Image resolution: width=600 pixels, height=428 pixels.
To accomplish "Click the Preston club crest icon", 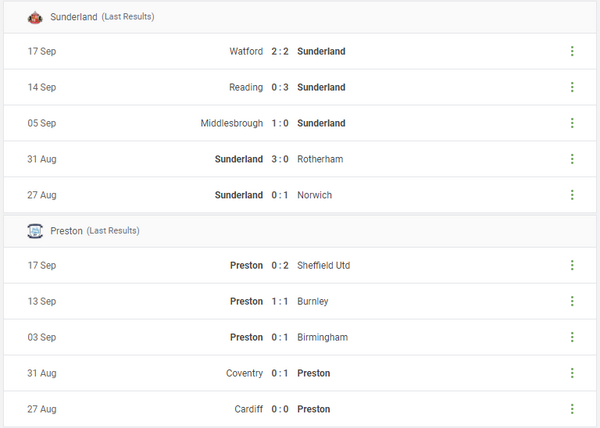I will 34,231.
